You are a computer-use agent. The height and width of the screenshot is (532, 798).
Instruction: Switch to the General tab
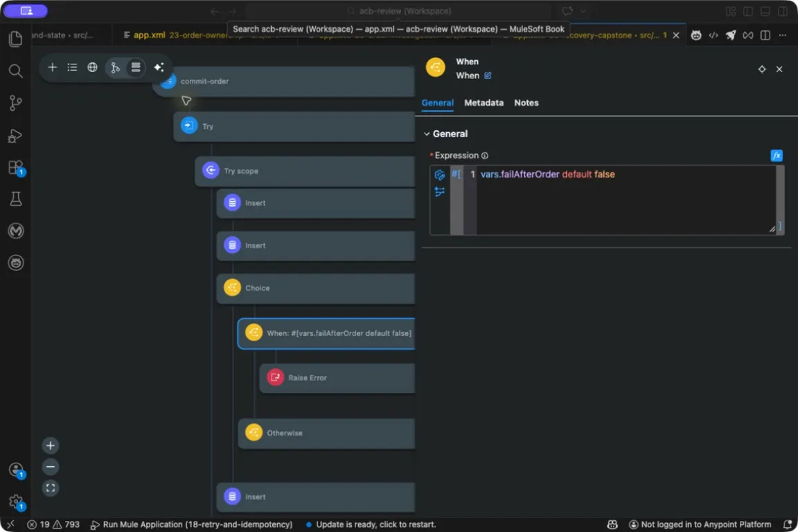click(x=437, y=103)
